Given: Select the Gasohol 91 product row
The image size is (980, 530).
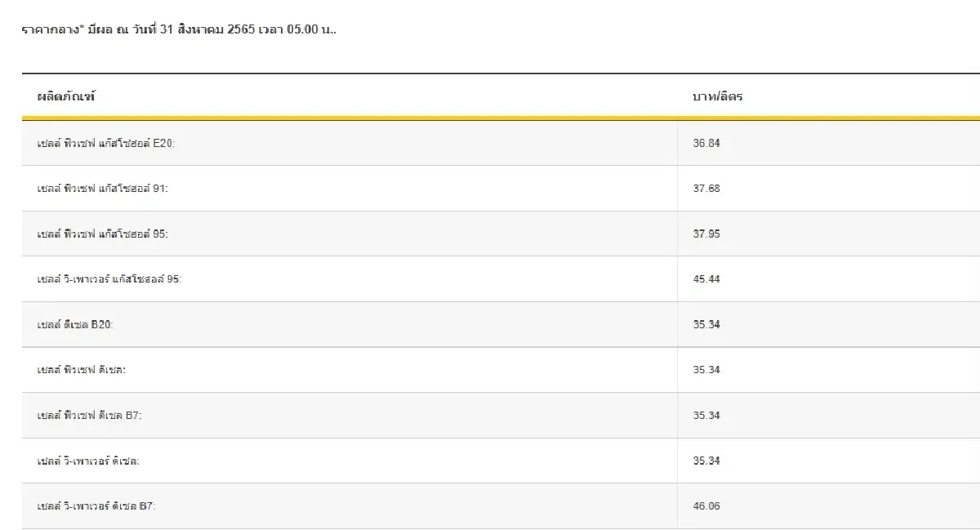Looking at the screenshot, I should click(x=102, y=188).
